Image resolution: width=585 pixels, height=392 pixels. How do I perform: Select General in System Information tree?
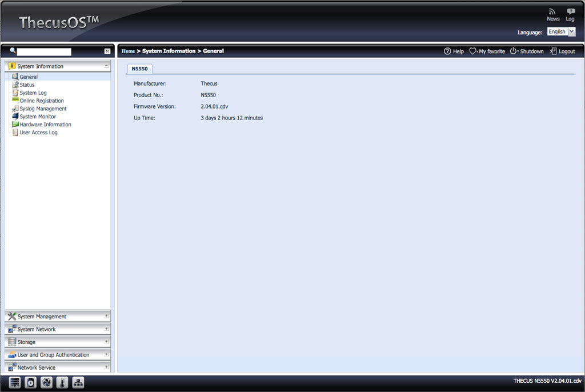[29, 77]
